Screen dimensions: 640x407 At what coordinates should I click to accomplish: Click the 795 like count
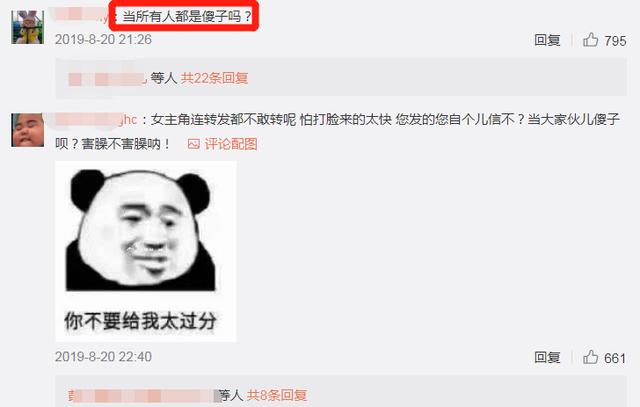pos(615,41)
